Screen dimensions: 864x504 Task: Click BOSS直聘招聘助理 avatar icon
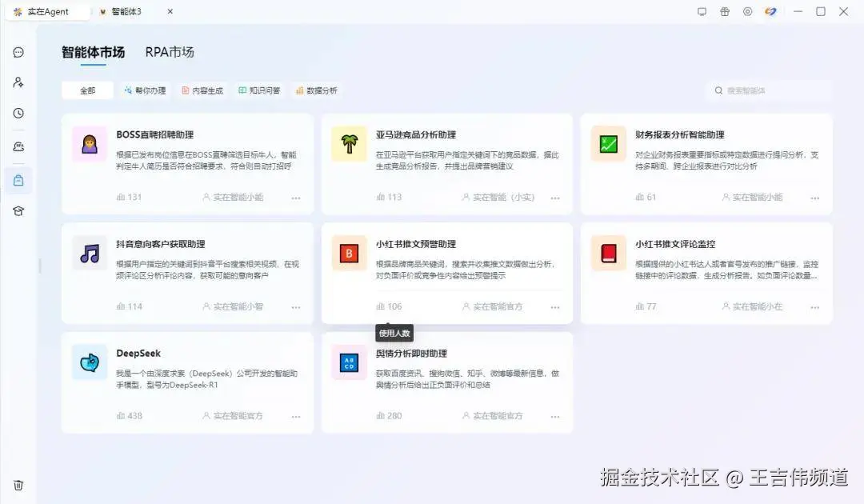[90, 144]
